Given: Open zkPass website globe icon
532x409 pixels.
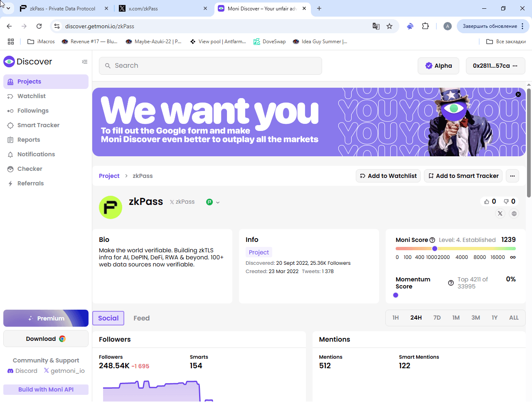Looking at the screenshot, I should 514,213.
